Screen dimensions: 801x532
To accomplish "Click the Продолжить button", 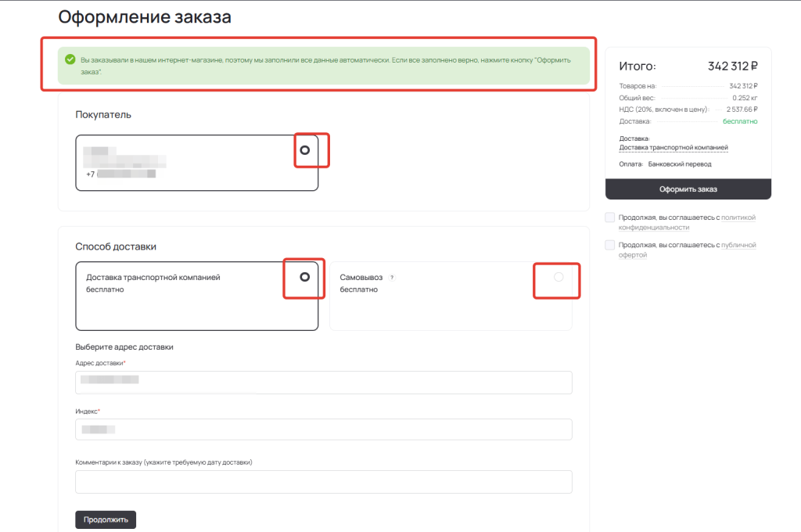I will pyautogui.click(x=106, y=519).
